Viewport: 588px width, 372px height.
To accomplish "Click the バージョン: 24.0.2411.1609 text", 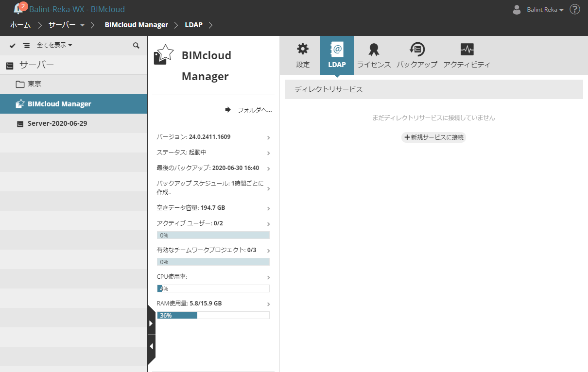I will pos(193,137).
